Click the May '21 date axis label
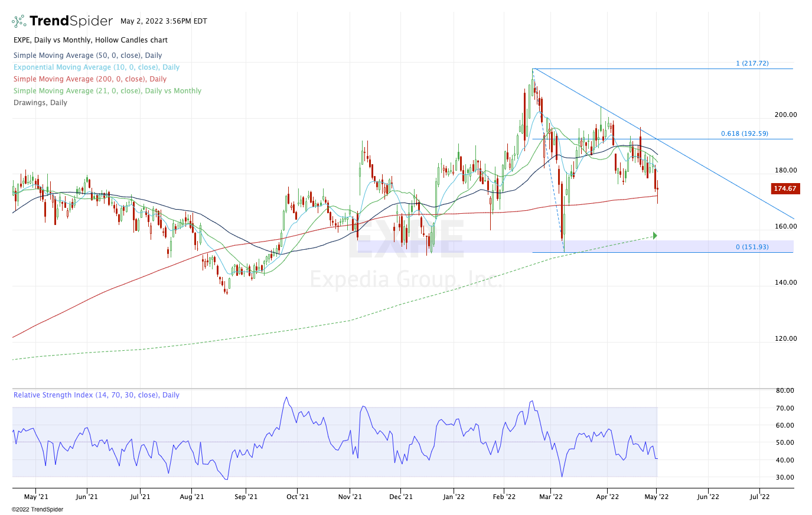The height and width of the screenshot is (515, 812). point(35,497)
